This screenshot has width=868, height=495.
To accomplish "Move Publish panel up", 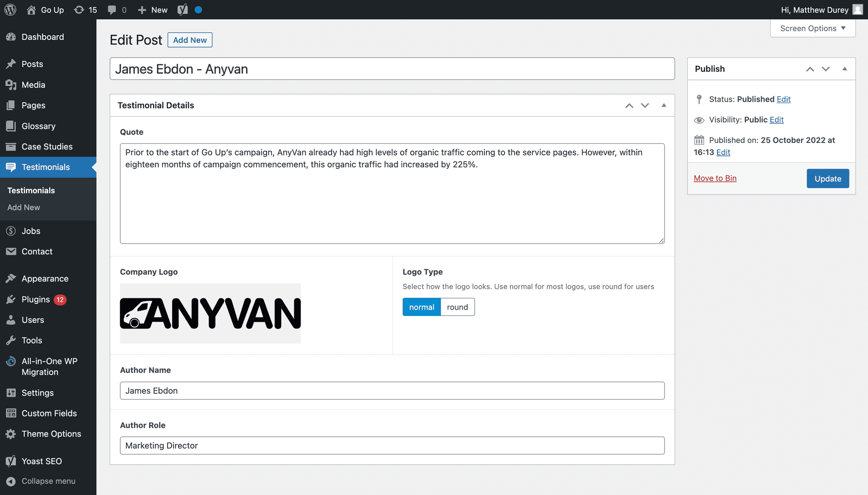I will pyautogui.click(x=810, y=69).
